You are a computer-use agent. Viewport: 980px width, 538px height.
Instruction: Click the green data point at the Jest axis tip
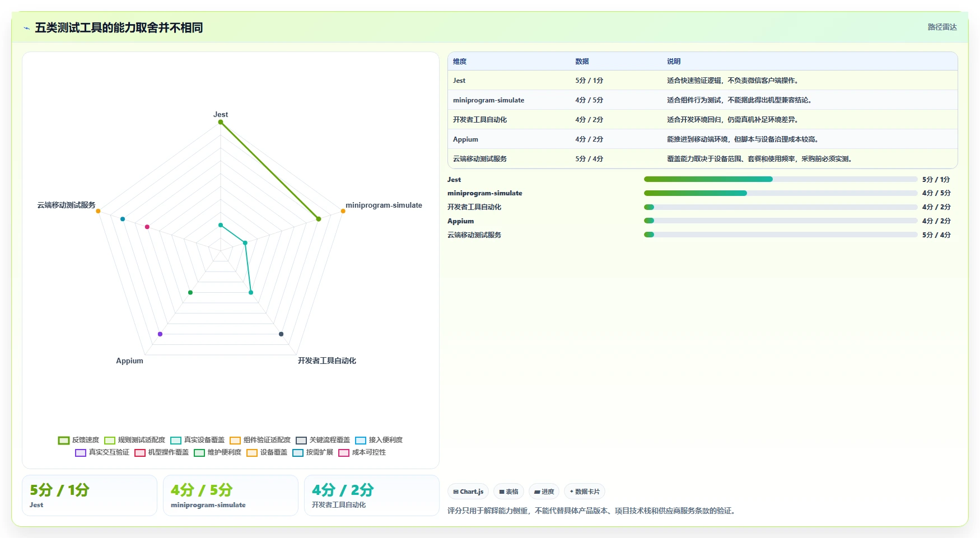(221, 122)
